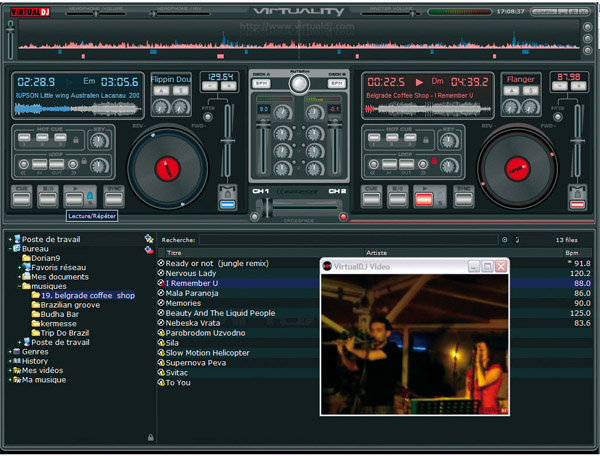Select the Brazilian groove folder
600x456 pixels.
[x=66, y=305]
